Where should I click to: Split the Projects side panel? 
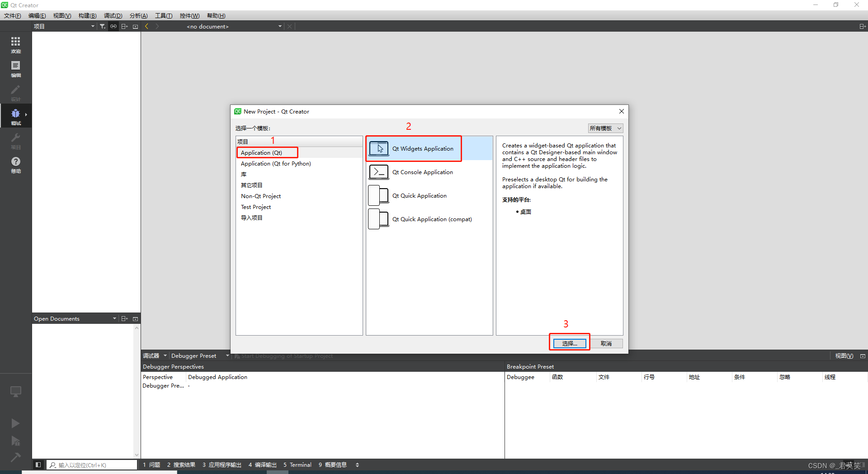[124, 27]
